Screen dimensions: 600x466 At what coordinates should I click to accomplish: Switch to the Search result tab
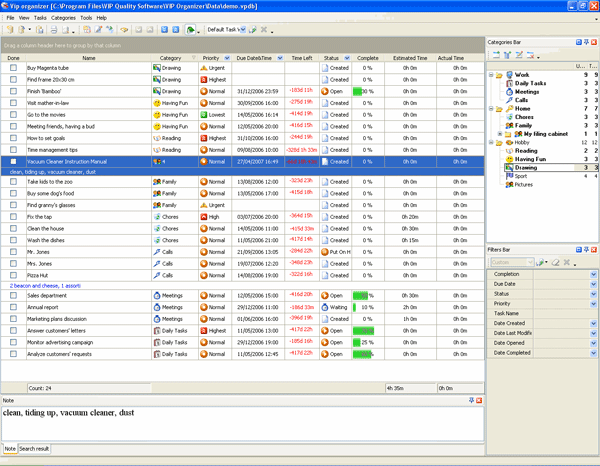point(39,449)
